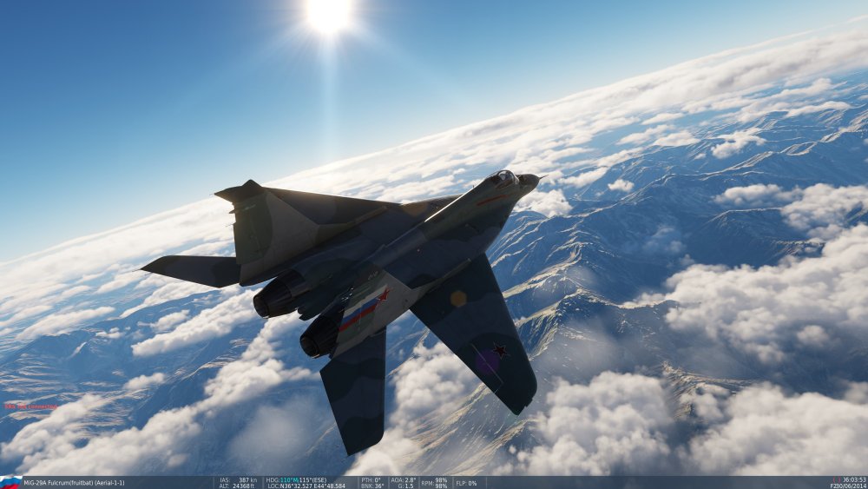The image size is (868, 489).
Task: Select the BNK bank angle readout
Action: (372, 486)
